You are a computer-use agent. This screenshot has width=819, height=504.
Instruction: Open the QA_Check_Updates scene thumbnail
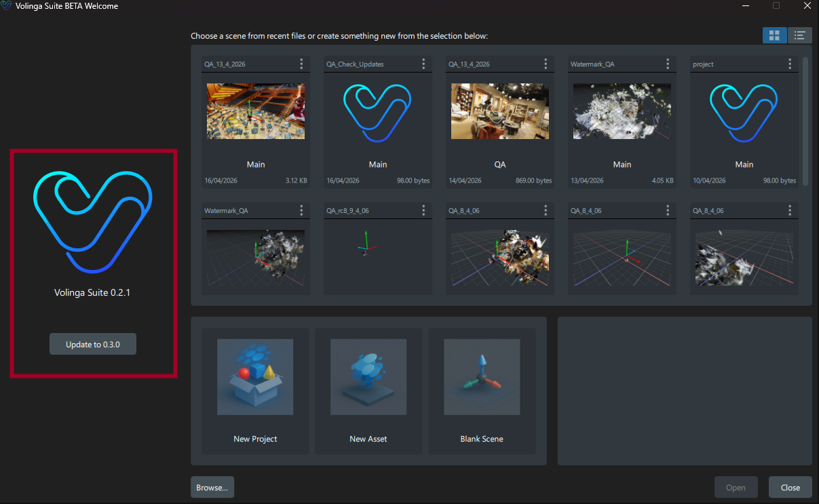click(378, 111)
